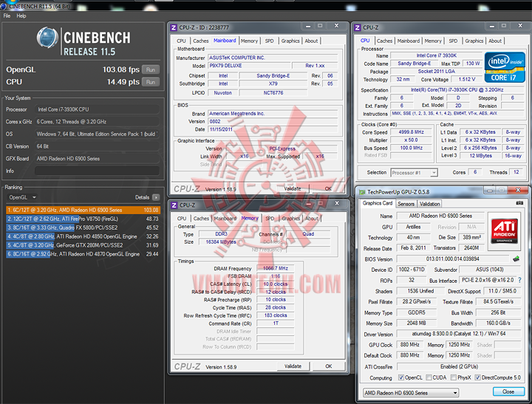Click the Intel Core i7 badge in CPU-Z
Viewport: 532px width, 404px height.
coord(505,67)
